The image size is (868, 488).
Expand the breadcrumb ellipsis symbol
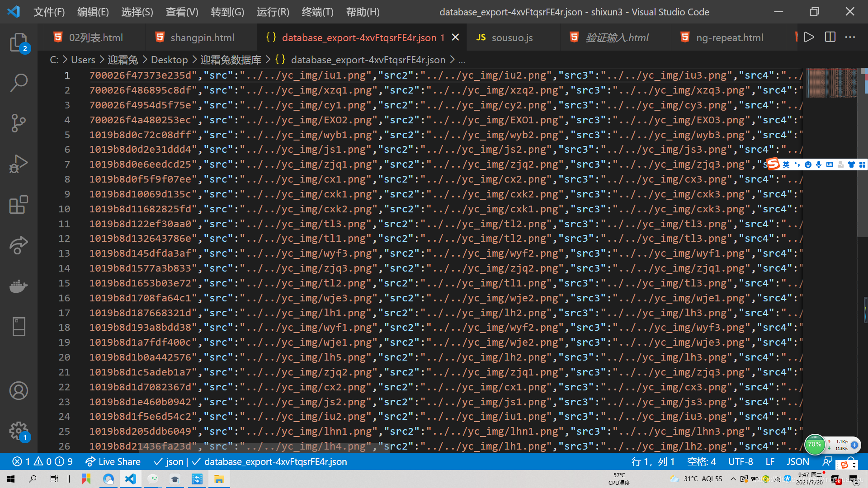[x=462, y=60]
